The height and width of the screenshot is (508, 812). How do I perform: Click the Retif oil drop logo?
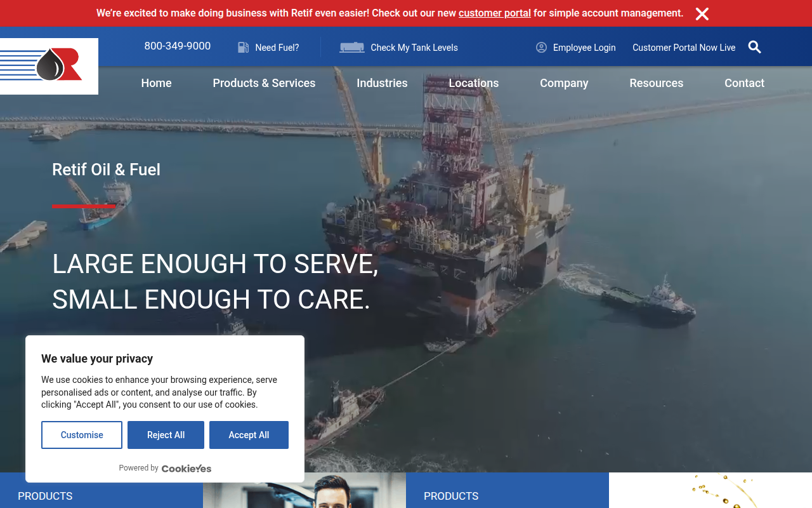(49, 66)
